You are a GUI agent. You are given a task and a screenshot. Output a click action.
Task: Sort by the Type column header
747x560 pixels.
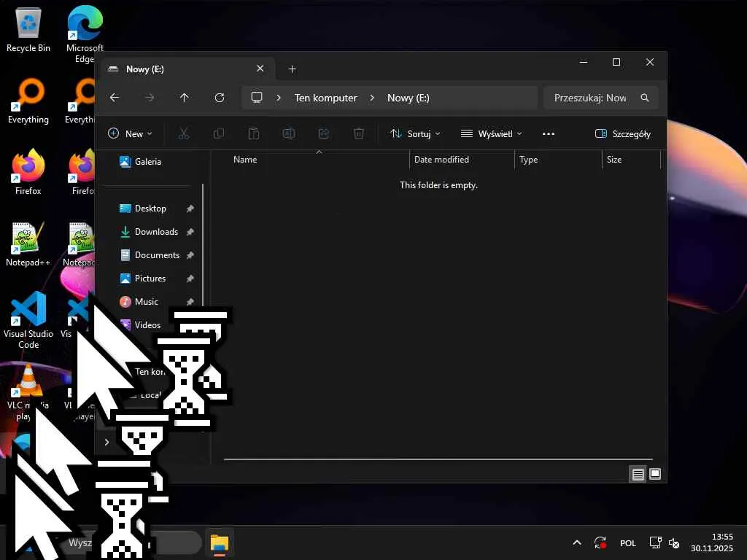pos(558,160)
